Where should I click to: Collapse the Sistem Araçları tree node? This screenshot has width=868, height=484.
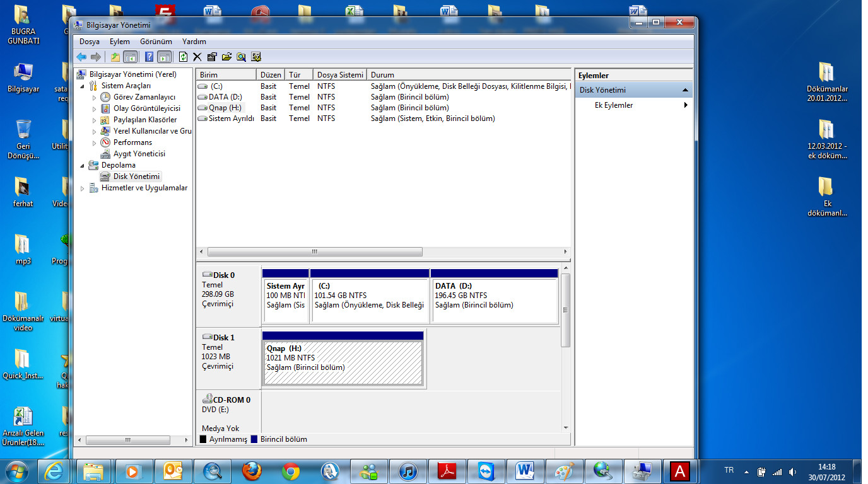click(x=82, y=86)
